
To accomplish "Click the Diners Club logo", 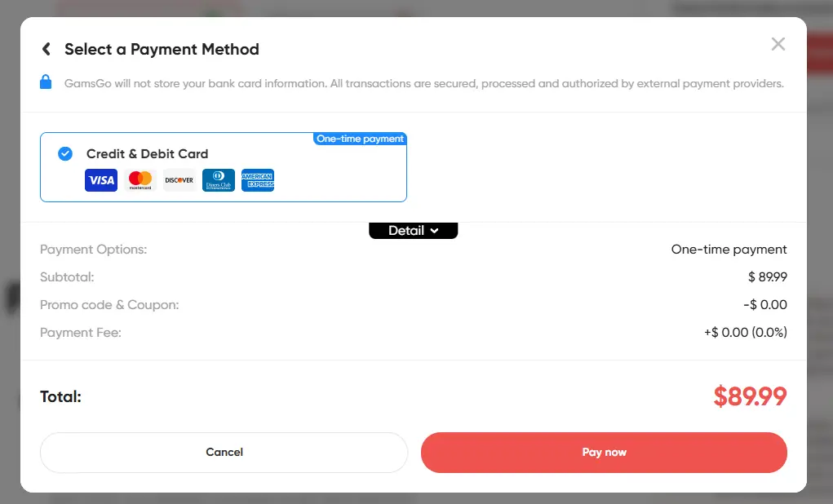I will [x=219, y=180].
